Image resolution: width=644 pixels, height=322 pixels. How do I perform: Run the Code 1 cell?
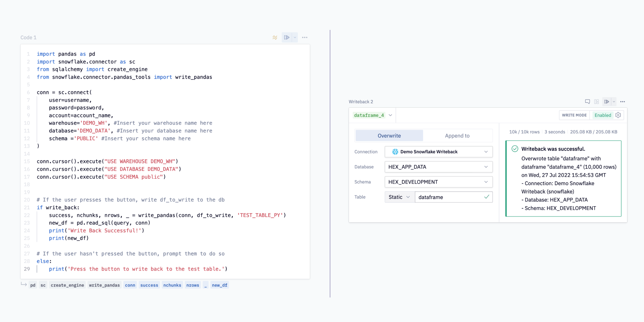coord(287,38)
